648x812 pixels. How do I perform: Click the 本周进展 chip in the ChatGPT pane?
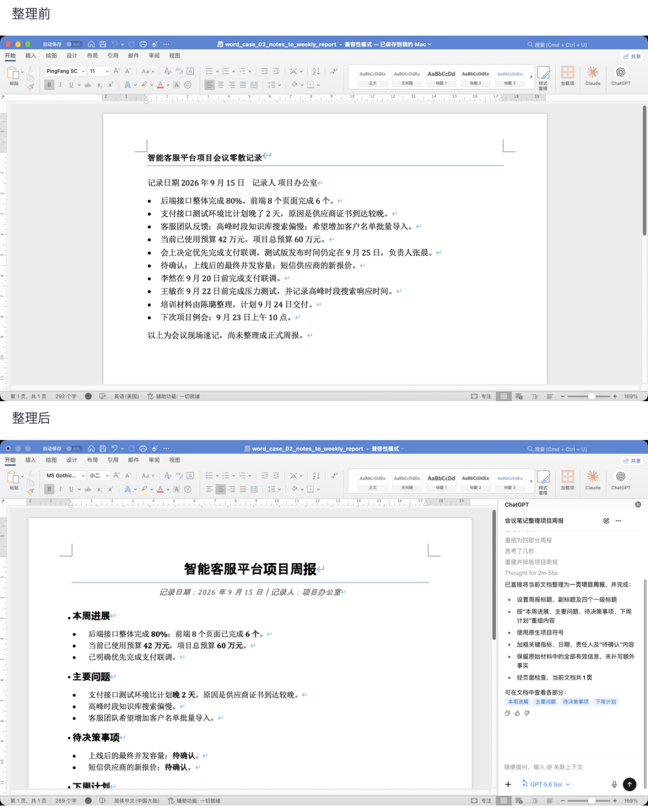518,702
